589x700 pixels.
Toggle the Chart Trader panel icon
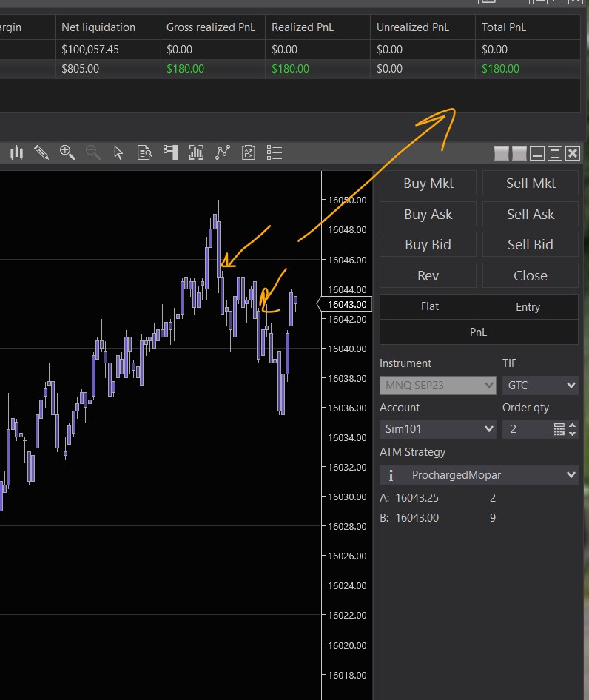pyautogui.click(x=171, y=153)
